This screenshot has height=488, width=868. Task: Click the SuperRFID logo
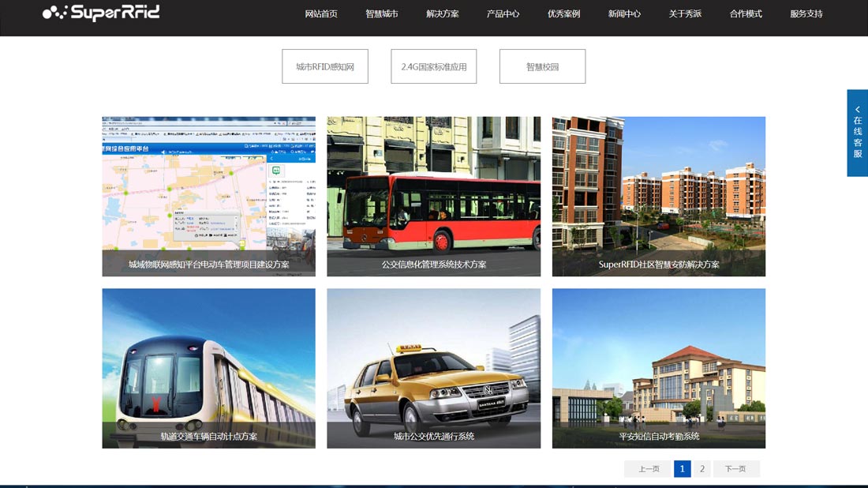pos(101,13)
